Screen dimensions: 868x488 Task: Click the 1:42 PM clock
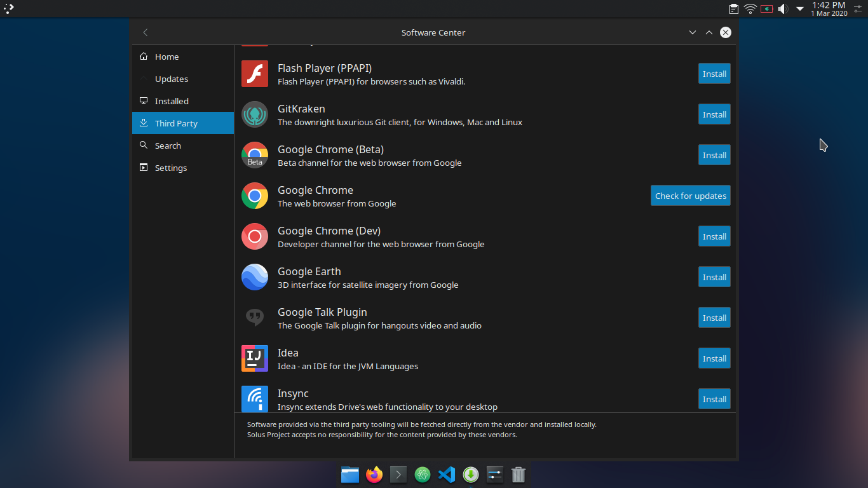[829, 5]
